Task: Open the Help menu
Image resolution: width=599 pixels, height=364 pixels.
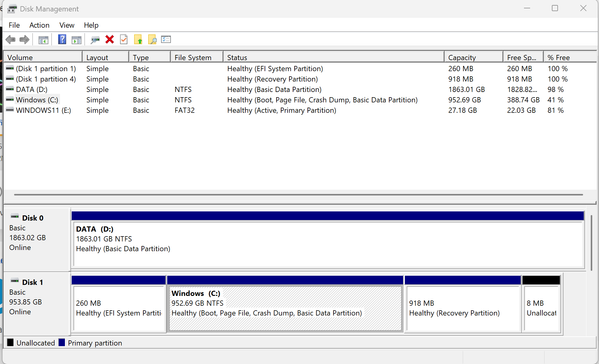Action: click(x=91, y=25)
